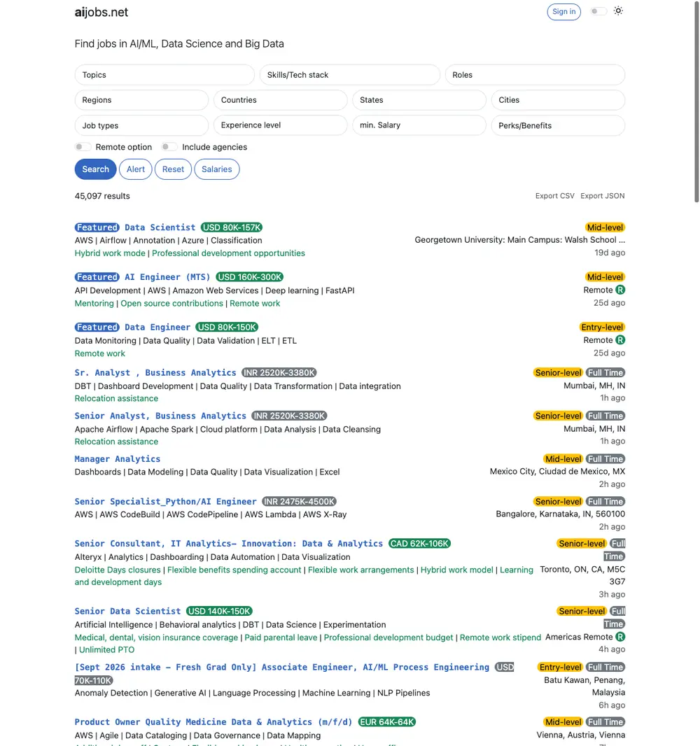
Task: Click Export CSV link
Action: click(x=555, y=196)
